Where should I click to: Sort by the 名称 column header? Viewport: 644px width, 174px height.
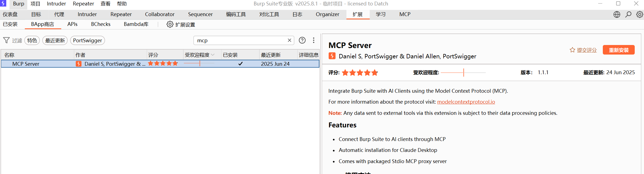coord(37,55)
